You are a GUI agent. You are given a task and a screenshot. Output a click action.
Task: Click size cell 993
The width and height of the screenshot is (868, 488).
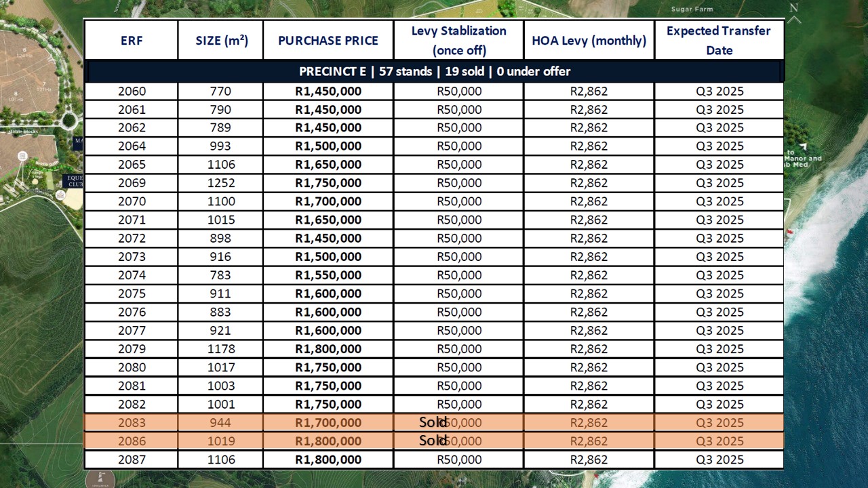(220, 146)
